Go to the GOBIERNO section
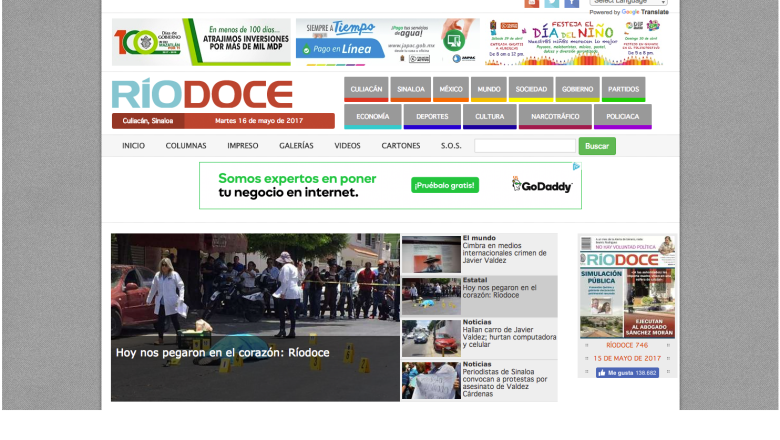 coord(577,89)
